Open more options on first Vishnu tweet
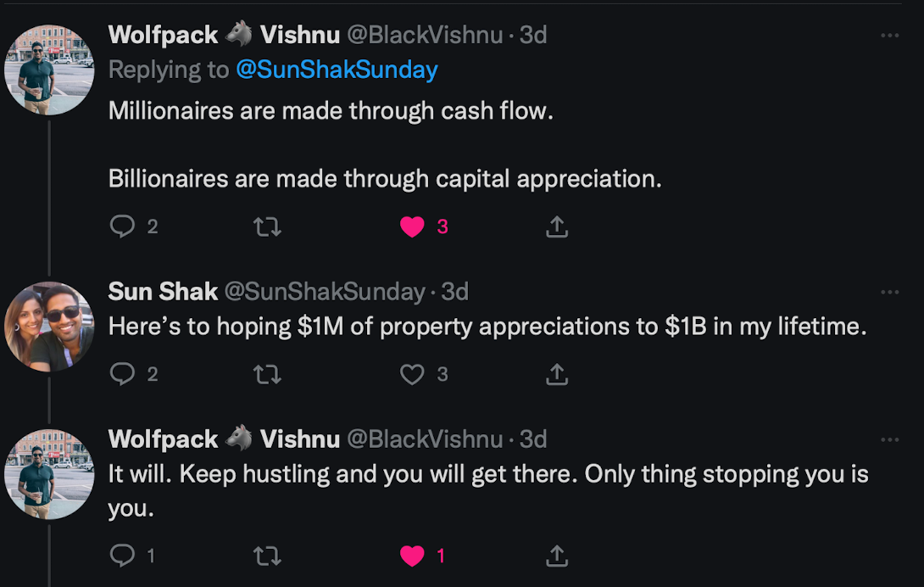The image size is (924, 587). click(889, 36)
